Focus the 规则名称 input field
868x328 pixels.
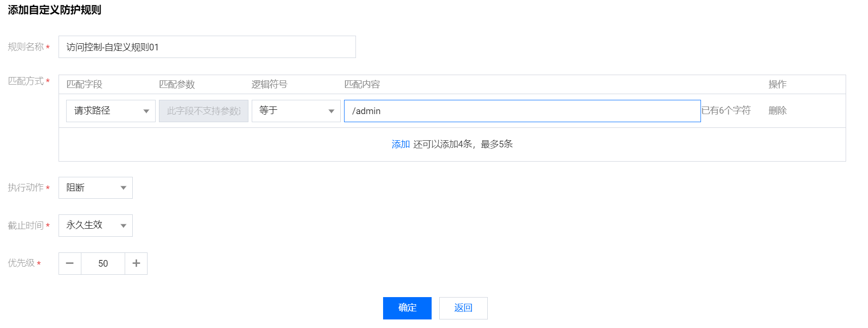(207, 47)
